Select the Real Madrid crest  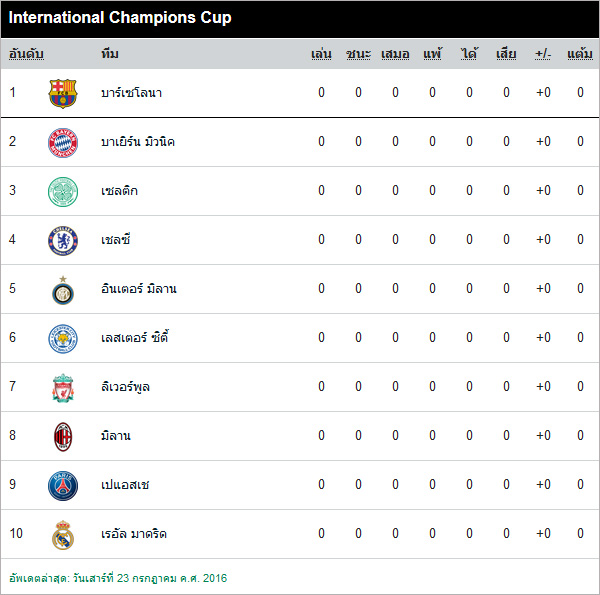tap(63, 534)
